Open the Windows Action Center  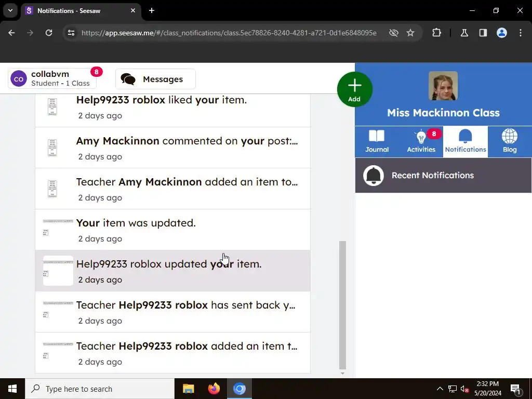(x=516, y=389)
